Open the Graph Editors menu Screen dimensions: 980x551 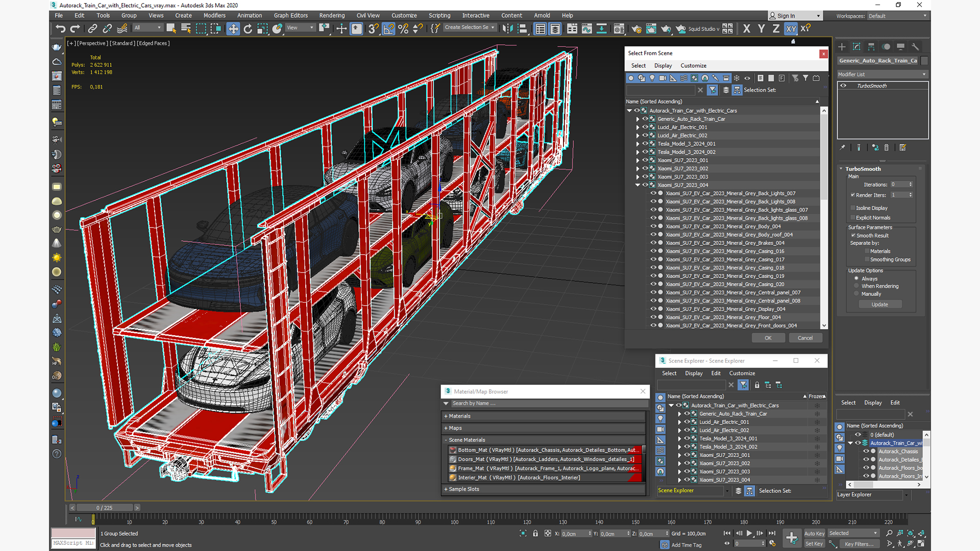290,15
